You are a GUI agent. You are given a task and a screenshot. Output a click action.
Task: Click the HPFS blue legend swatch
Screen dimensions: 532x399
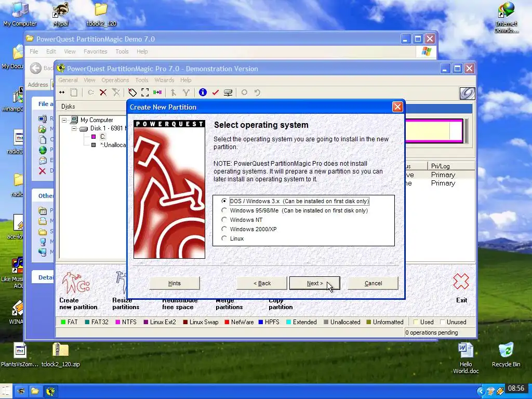[x=261, y=322]
